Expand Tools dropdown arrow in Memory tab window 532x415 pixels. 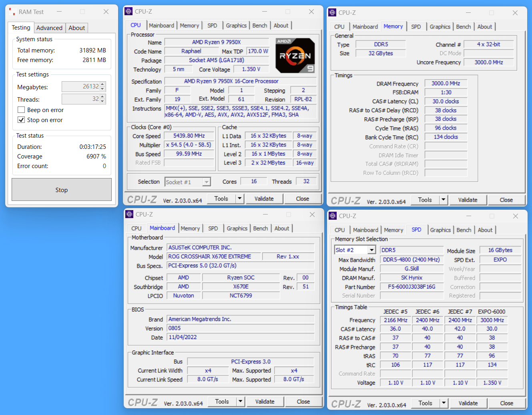click(x=443, y=200)
